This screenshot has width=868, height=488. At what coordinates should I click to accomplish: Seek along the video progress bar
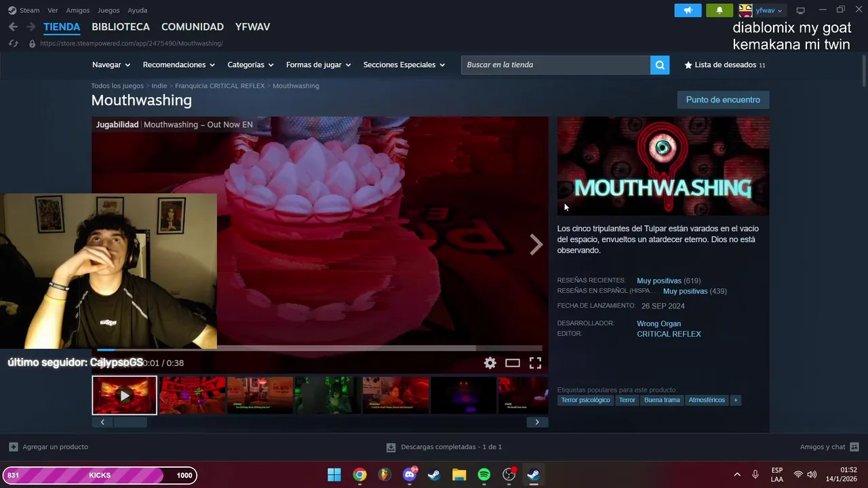pyautogui.click(x=319, y=348)
